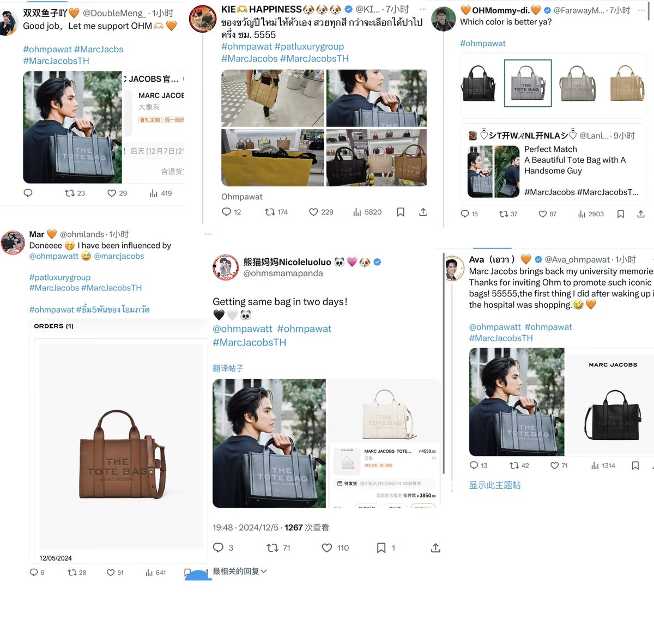Bookmark Ava's tweet
Image resolution: width=654 pixels, height=644 pixels.
tap(635, 465)
